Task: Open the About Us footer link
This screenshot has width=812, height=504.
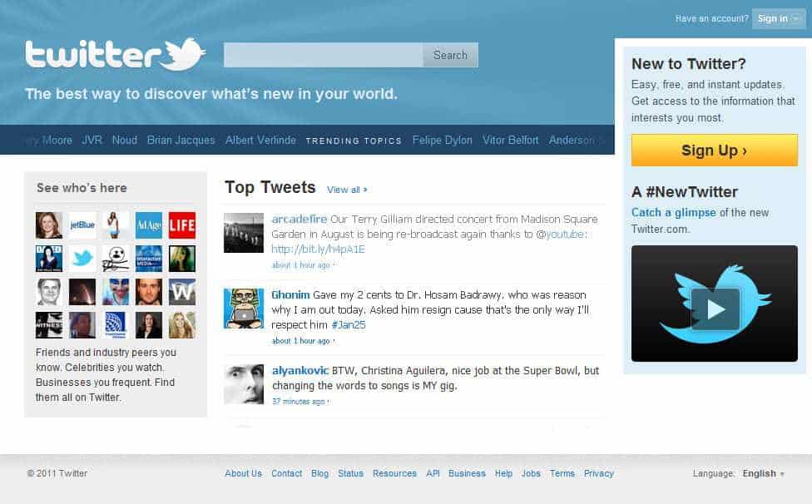Action: pyautogui.click(x=244, y=473)
